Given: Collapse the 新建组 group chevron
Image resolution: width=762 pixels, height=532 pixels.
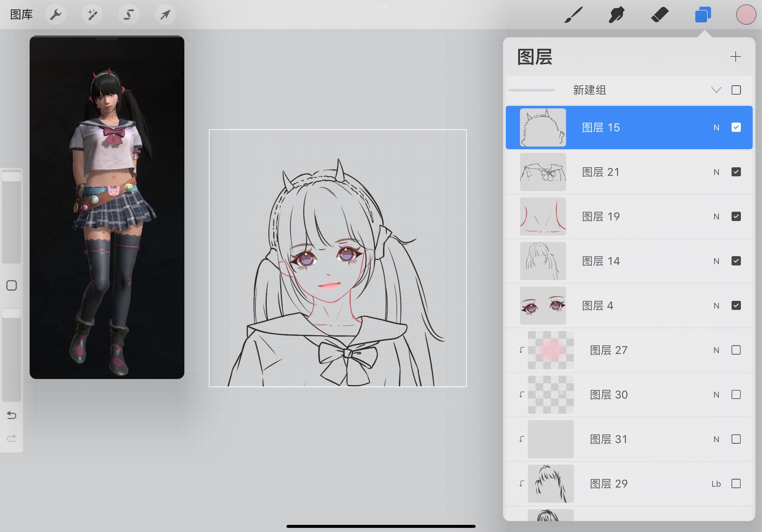Looking at the screenshot, I should (716, 90).
